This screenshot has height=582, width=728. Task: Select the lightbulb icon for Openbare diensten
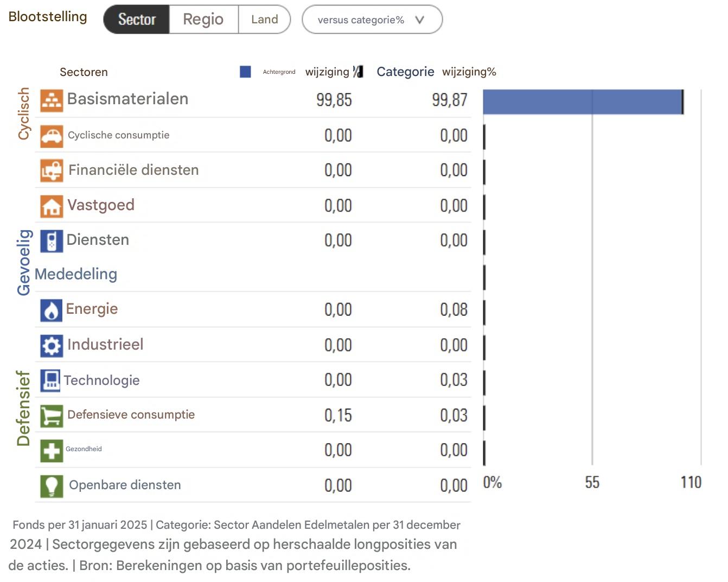click(52, 485)
